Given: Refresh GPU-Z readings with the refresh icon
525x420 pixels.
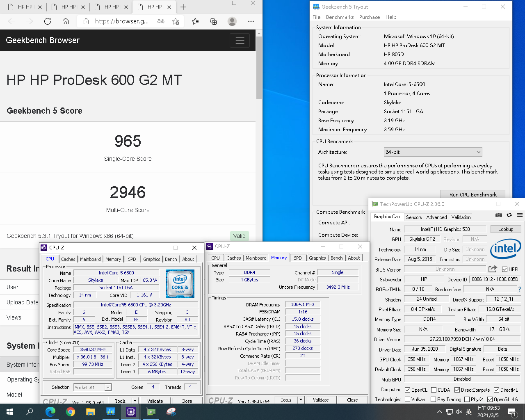Looking at the screenshot, I should [509, 215].
